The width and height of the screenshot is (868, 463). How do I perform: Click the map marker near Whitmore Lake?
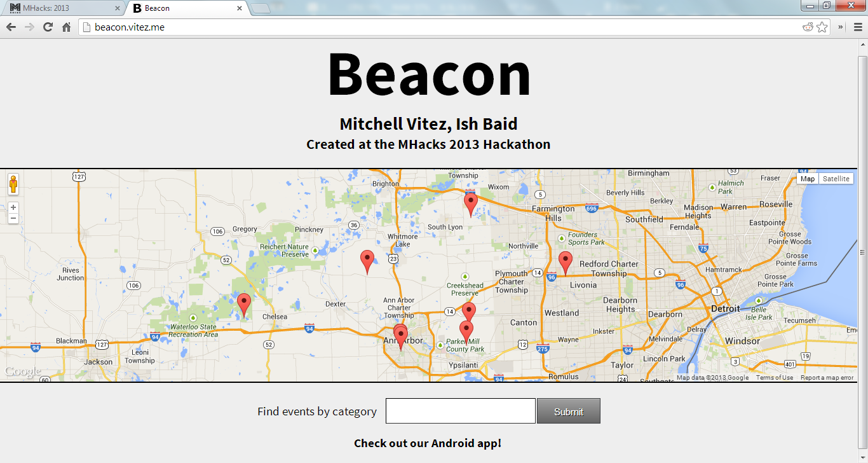tap(367, 262)
